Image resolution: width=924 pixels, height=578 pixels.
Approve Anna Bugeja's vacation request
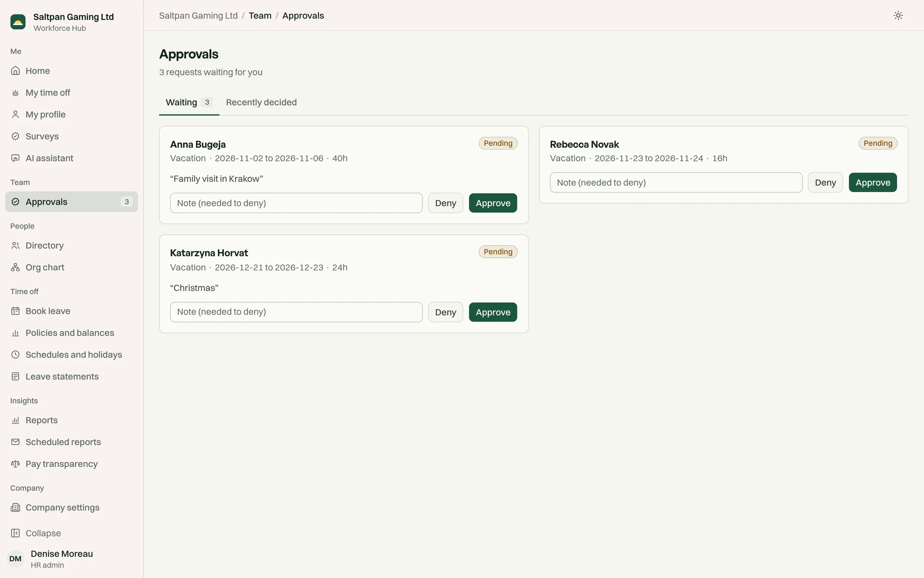point(493,203)
